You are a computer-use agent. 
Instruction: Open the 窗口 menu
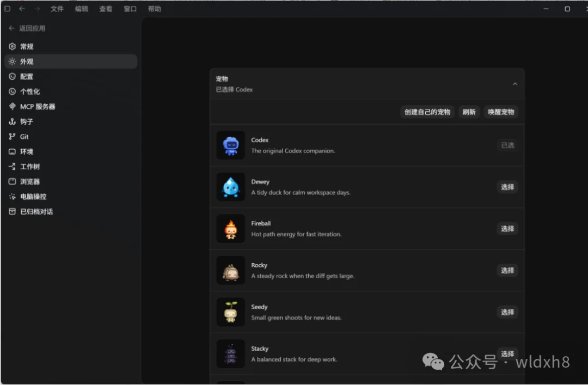click(x=130, y=9)
